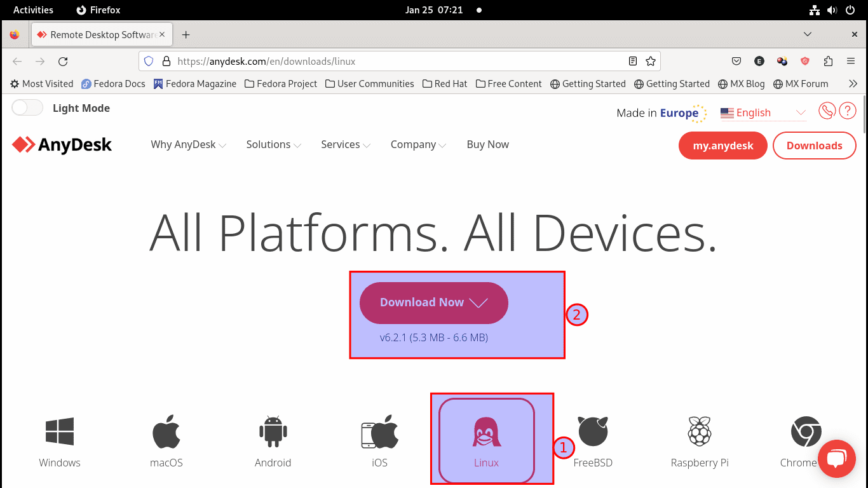Open Buy Now page
The image size is (868, 488).
[x=487, y=145]
